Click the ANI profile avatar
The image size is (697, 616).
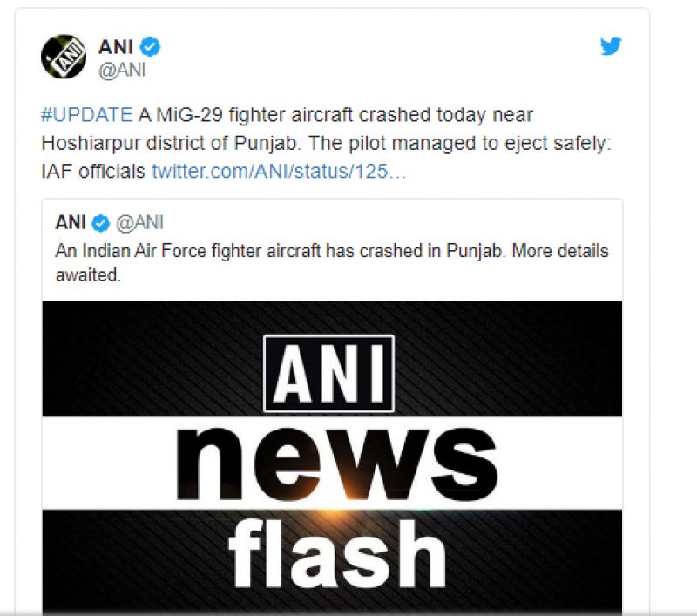click(64, 58)
